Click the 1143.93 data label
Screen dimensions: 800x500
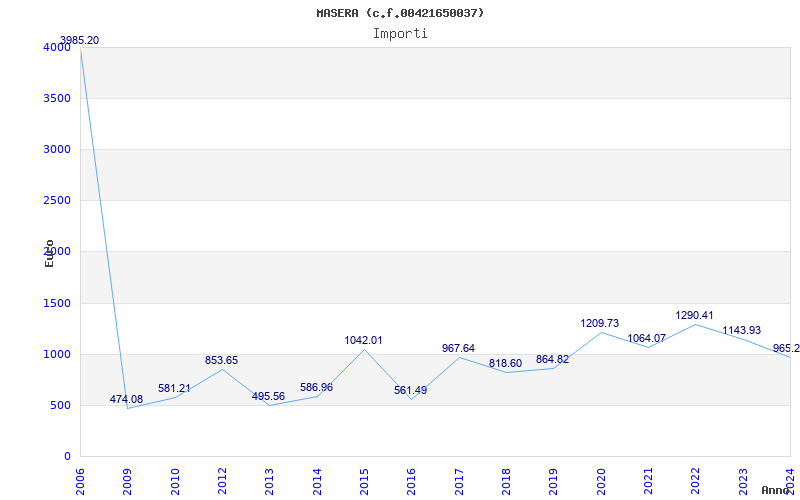pos(741,331)
